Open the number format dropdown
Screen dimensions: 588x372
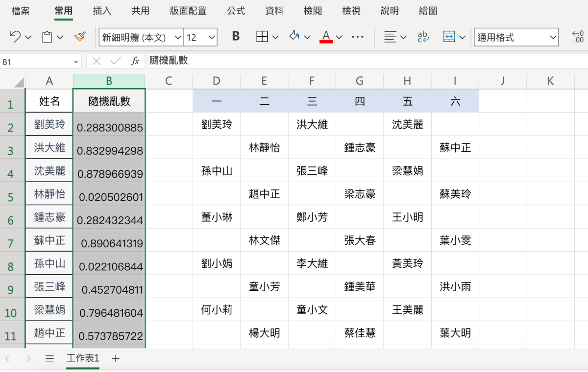click(x=553, y=37)
